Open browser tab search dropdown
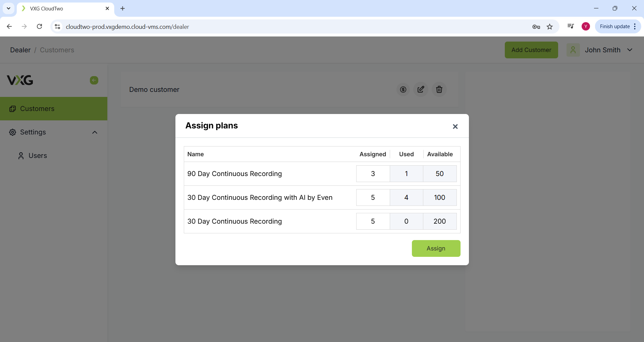The height and width of the screenshot is (342, 644). tap(8, 8)
